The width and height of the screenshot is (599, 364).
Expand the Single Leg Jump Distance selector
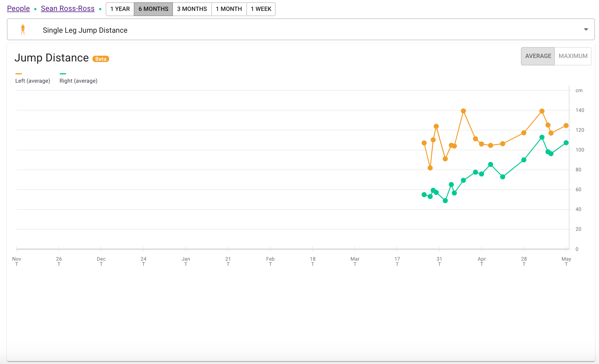point(301,30)
